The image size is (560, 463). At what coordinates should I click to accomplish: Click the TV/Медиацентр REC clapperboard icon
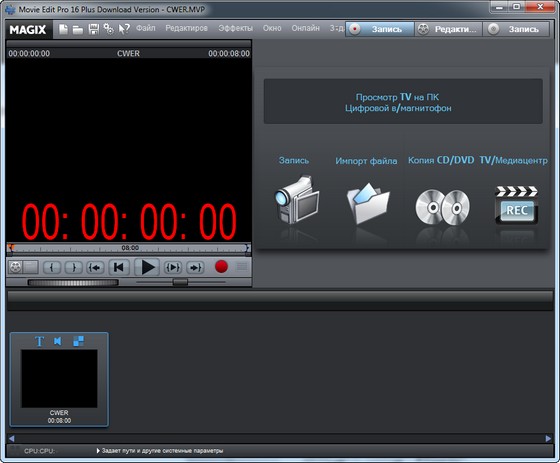click(516, 205)
